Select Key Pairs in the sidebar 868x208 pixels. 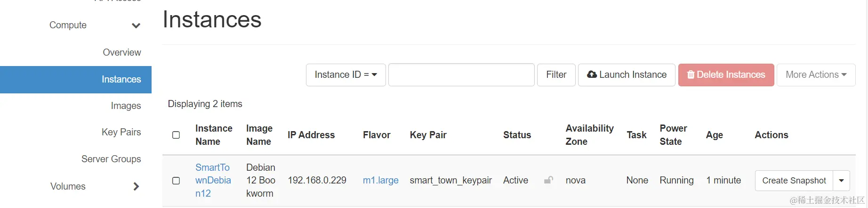point(121,132)
